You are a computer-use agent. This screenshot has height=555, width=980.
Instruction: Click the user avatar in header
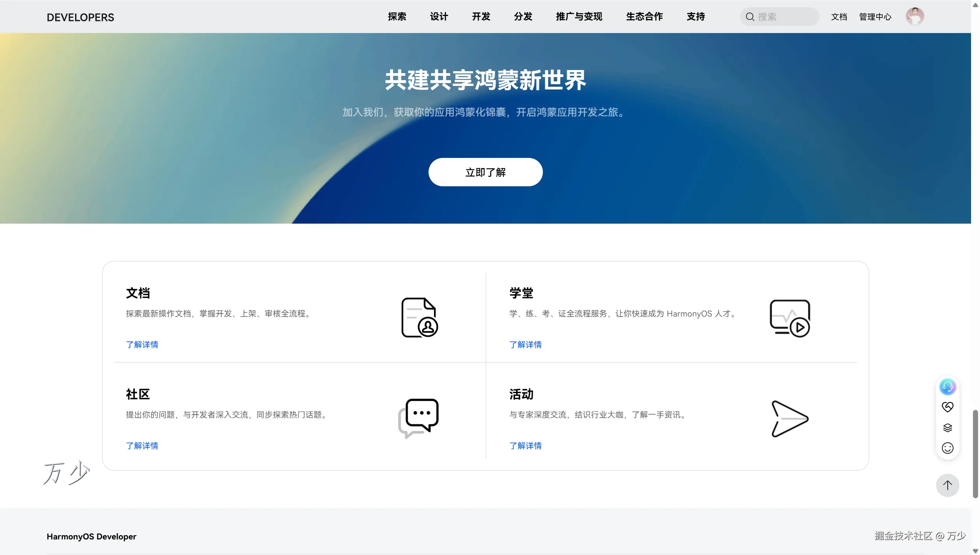click(915, 17)
